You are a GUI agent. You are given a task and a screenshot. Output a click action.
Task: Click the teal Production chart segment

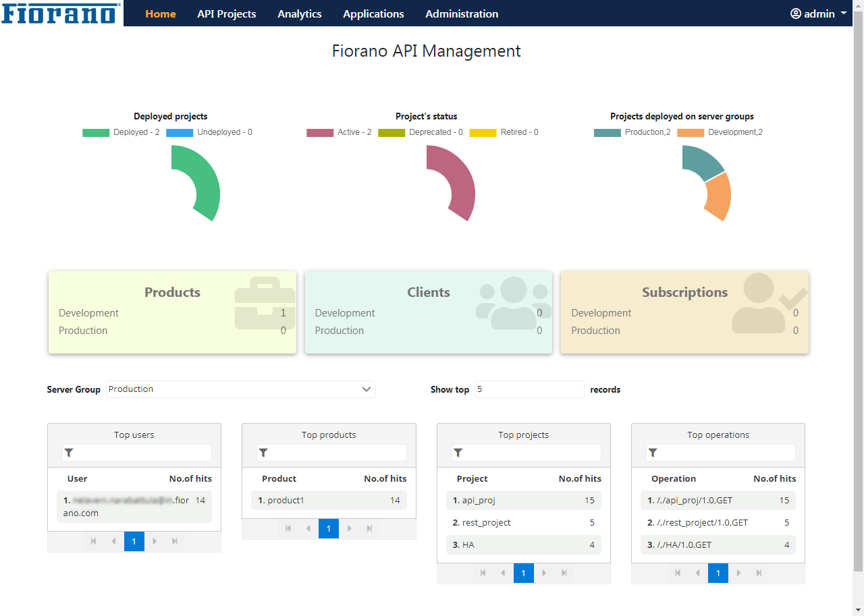coord(701,162)
